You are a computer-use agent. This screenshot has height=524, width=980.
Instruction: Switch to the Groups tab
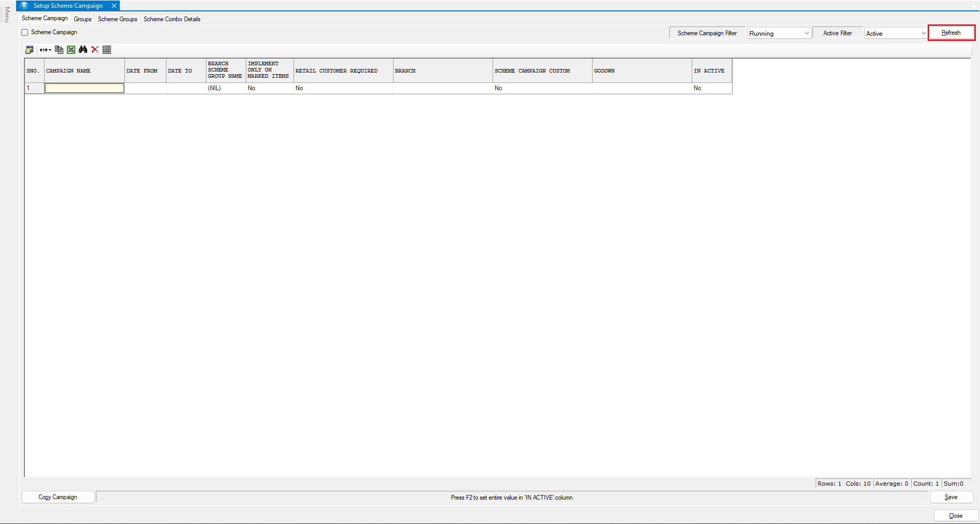point(82,19)
